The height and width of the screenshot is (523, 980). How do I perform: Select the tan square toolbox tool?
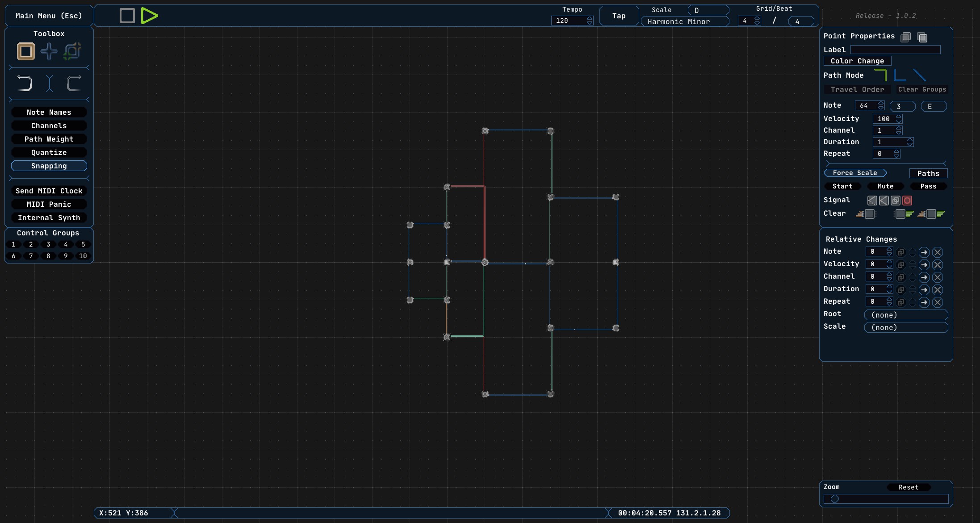pos(26,51)
